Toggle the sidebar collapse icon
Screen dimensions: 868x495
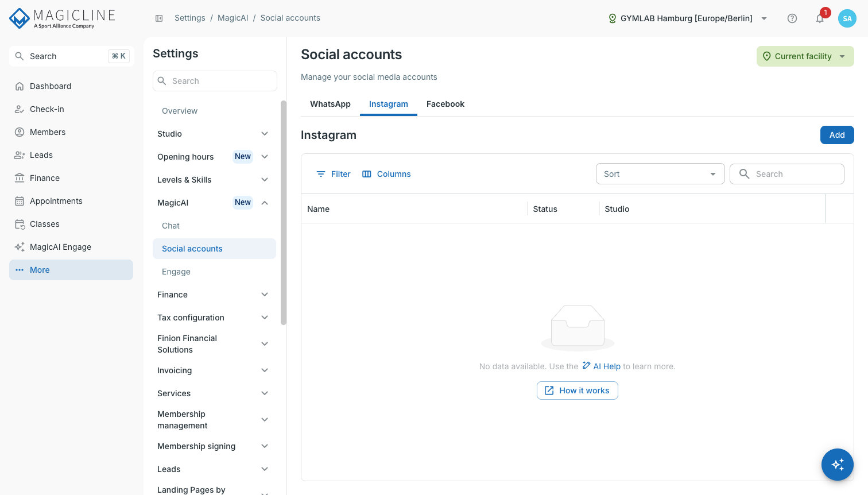159,18
